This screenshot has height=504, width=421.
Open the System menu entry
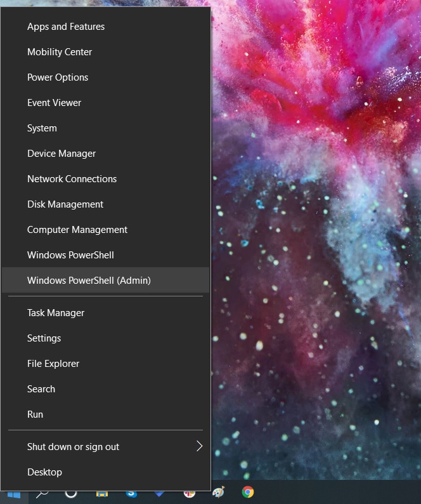click(x=105, y=128)
